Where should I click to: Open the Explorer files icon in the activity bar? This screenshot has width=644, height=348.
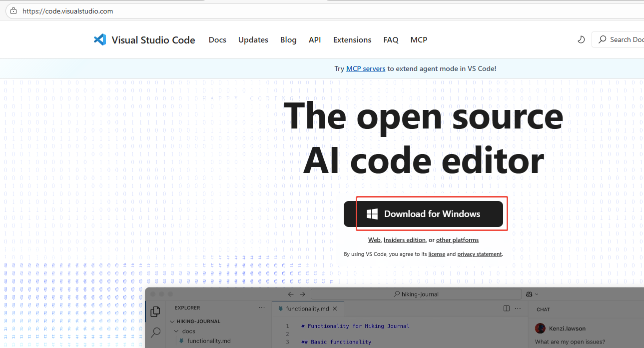(155, 311)
